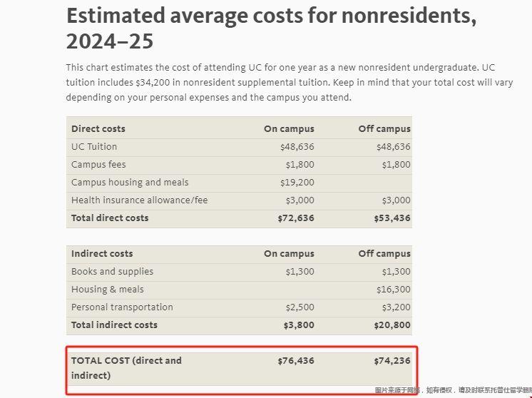Select the $20,800 off-campus indirect total
This screenshot has width=532, height=398.
tap(392, 325)
